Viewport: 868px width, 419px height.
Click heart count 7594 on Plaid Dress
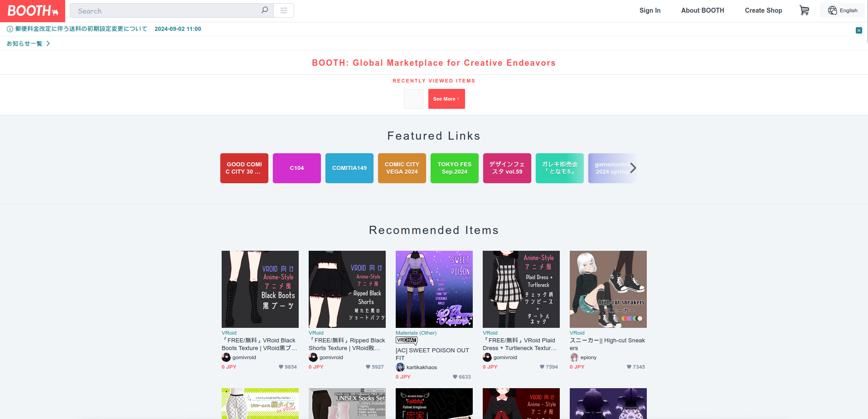(549, 367)
